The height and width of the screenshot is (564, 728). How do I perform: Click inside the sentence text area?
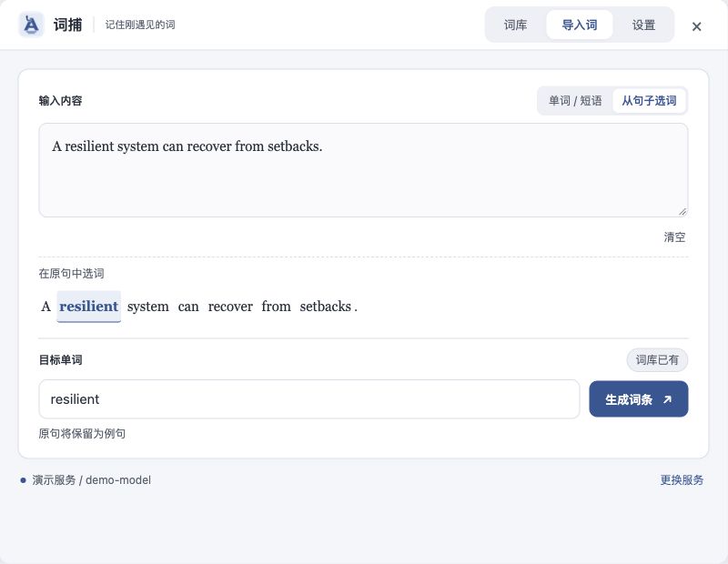(x=363, y=170)
